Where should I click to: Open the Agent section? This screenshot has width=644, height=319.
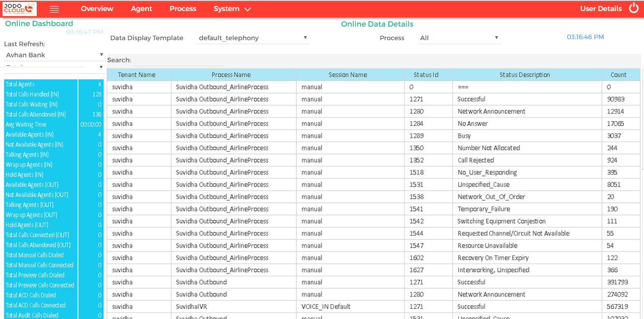(141, 9)
